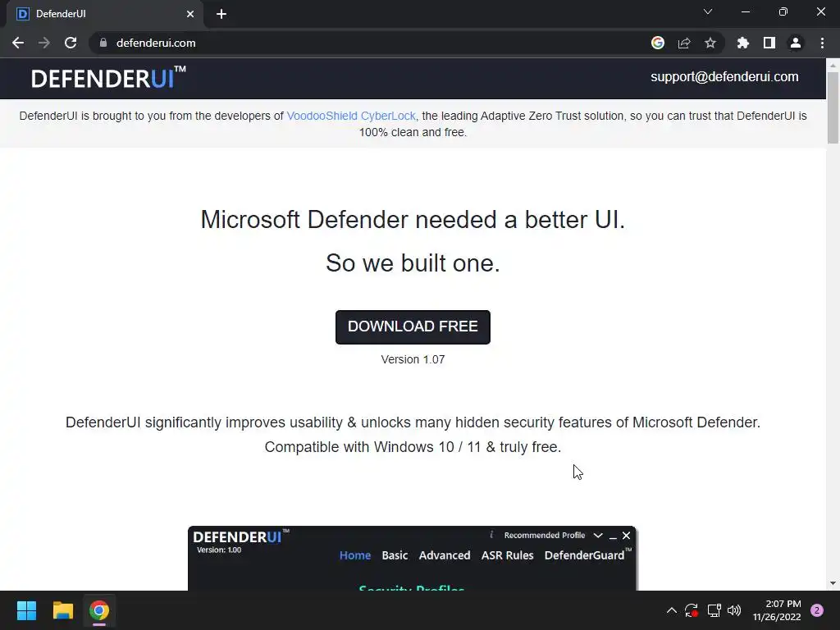Click the Advanced tab in app preview
The width and height of the screenshot is (840, 630).
tap(445, 555)
